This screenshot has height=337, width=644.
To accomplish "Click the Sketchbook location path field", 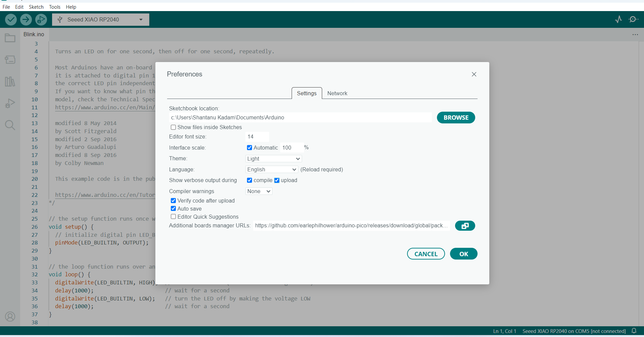I will (300, 117).
